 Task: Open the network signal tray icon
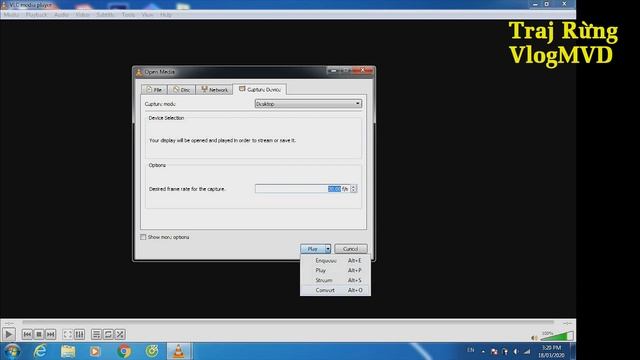click(527, 351)
